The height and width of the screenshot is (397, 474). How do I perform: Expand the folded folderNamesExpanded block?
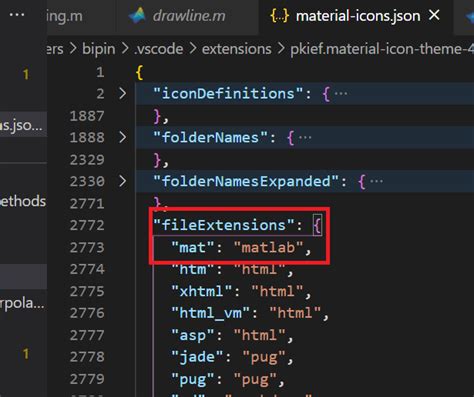click(x=122, y=181)
